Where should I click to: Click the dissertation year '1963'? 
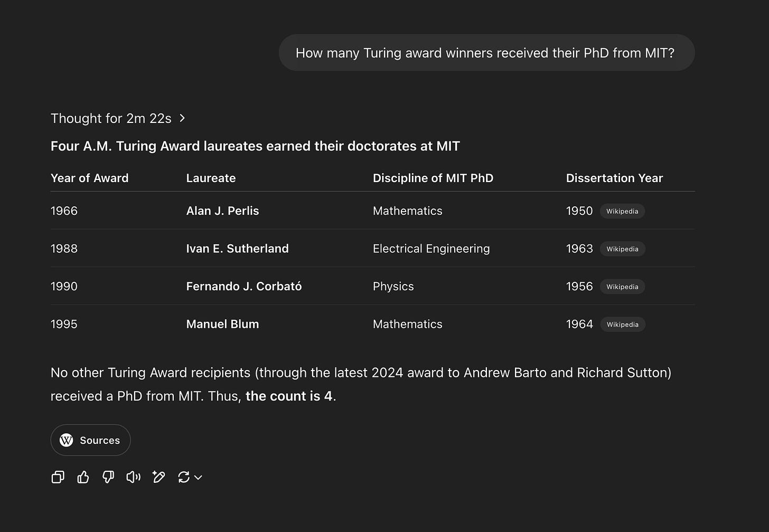tap(579, 249)
